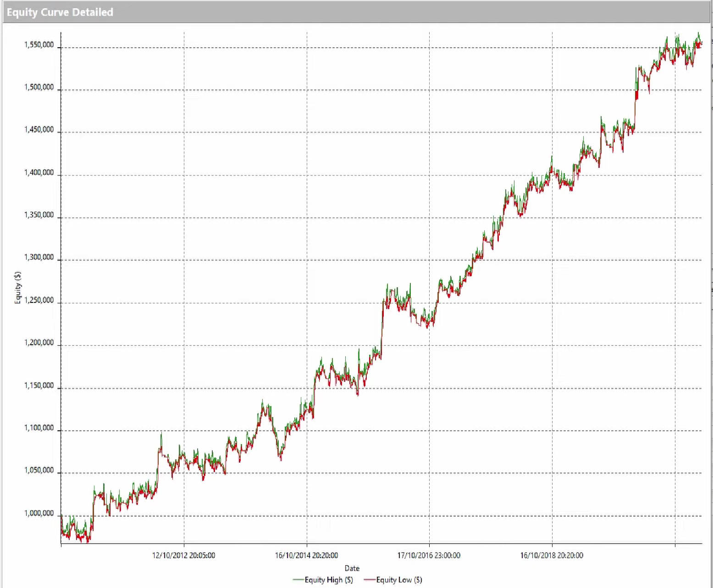Viewport: 713px width, 588px height.
Task: Click the green Equity High line sample in legend
Action: (298, 579)
